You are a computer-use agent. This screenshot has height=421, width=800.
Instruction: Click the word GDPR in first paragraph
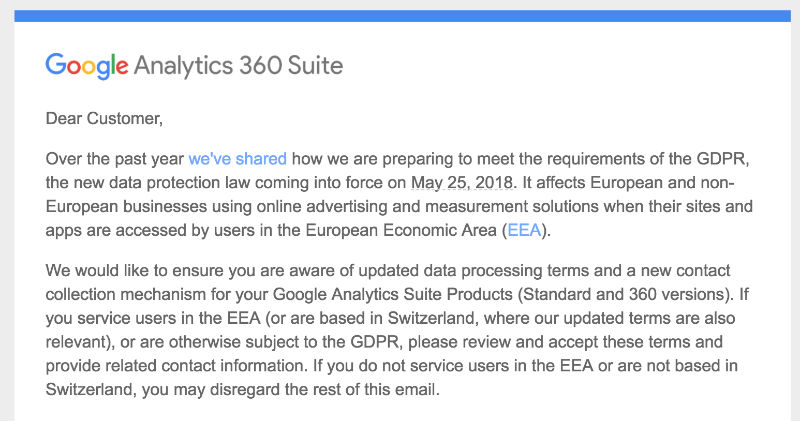722,159
